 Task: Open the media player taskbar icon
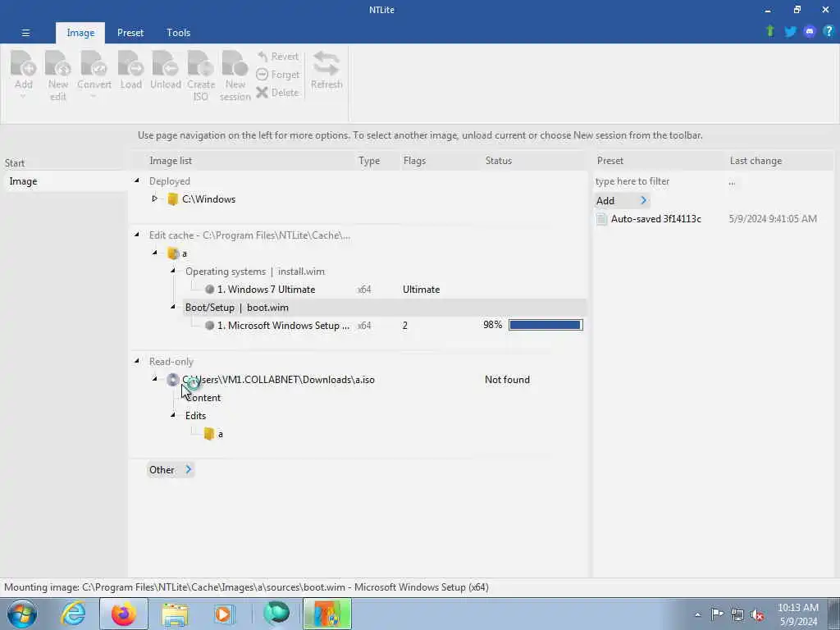224,614
